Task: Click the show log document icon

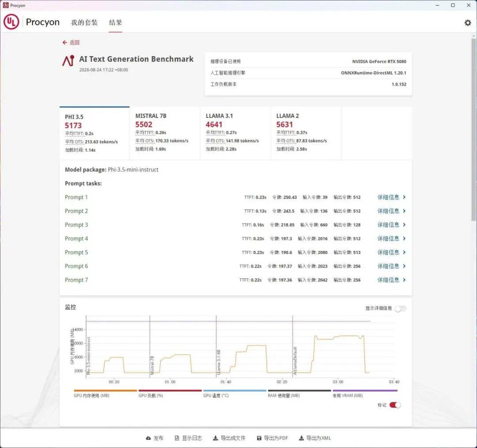Action: [x=177, y=438]
